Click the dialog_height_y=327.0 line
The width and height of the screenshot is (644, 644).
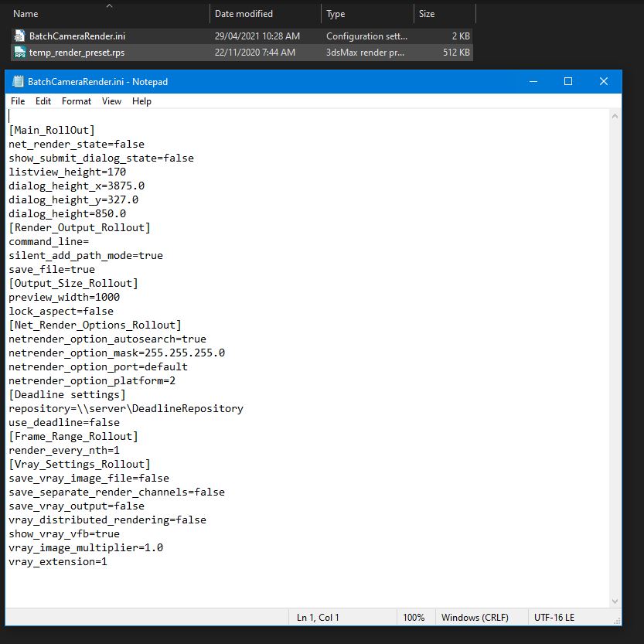coord(73,200)
